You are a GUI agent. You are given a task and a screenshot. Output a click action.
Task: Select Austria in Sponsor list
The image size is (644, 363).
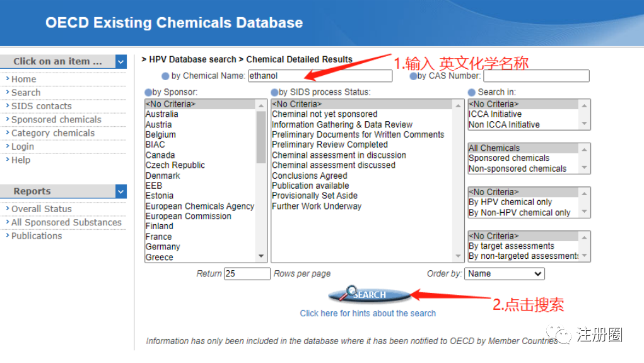[158, 124]
